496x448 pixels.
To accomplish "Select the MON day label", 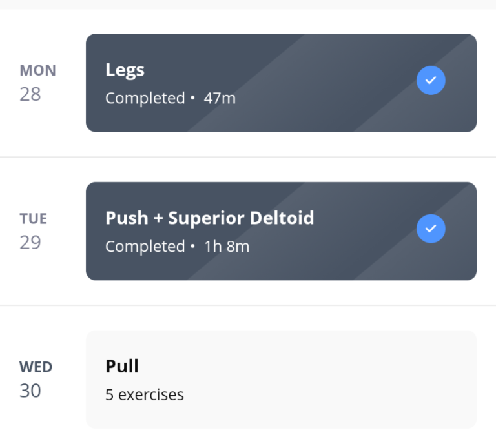I will pyautogui.click(x=37, y=70).
